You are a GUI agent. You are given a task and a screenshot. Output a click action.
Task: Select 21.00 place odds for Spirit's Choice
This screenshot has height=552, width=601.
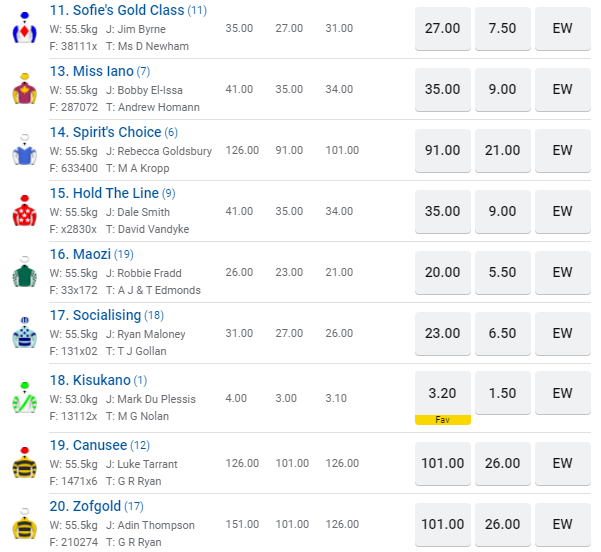[x=503, y=151]
